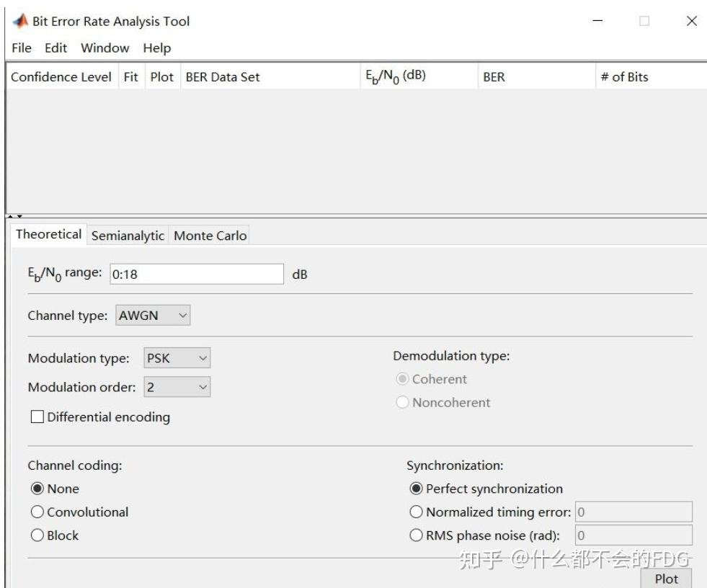Click the BER Data Set column header

point(223,77)
